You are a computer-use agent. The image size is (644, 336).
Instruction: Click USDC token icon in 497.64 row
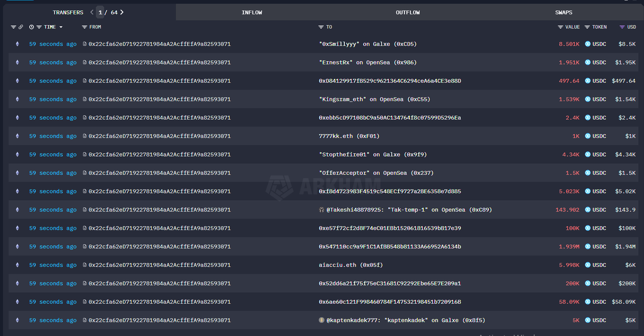(588, 81)
